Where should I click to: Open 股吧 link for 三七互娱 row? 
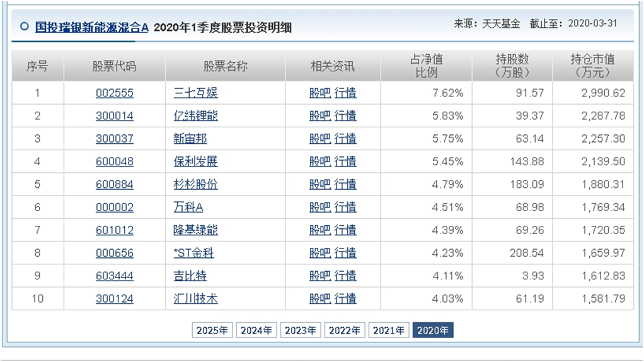[x=320, y=93]
